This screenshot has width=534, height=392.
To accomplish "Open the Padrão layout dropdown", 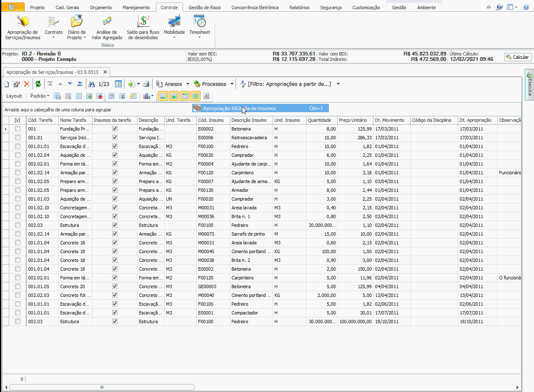I will tap(40, 96).
